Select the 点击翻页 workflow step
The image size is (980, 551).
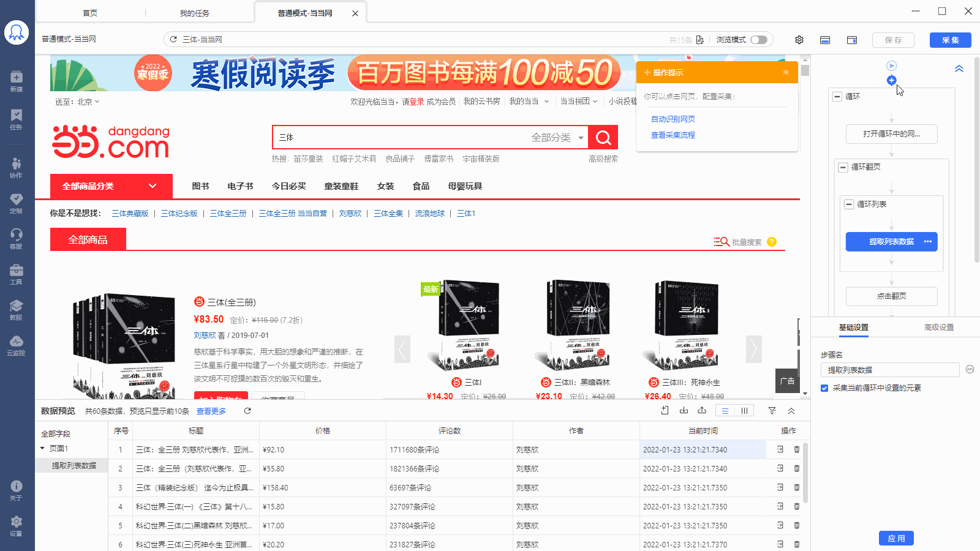(892, 296)
